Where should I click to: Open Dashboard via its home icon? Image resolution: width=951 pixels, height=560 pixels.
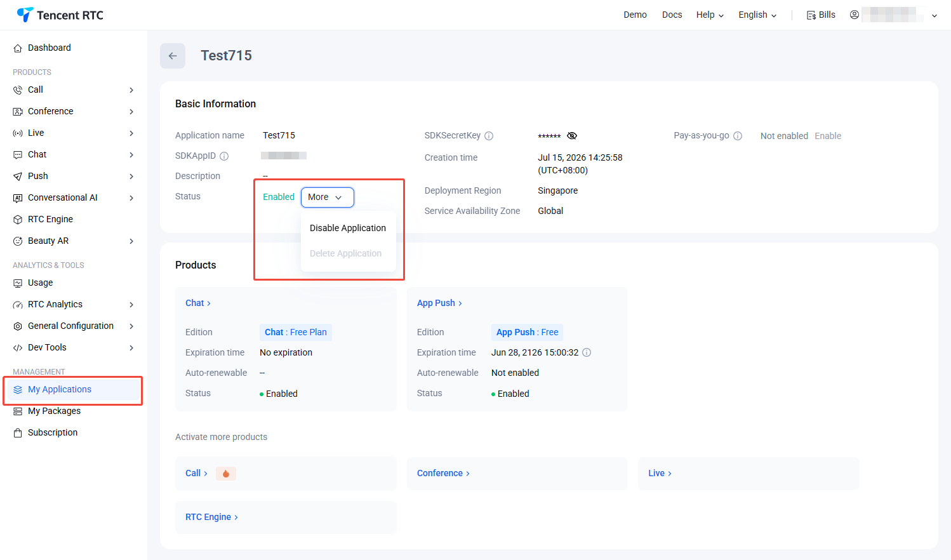coord(18,48)
